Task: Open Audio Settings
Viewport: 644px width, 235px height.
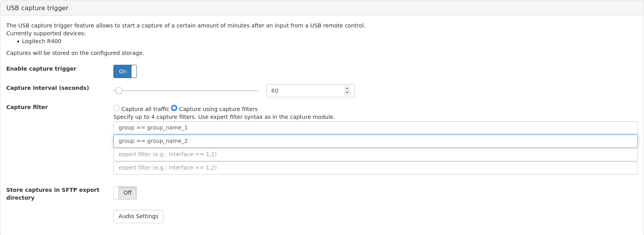Action: (138, 217)
